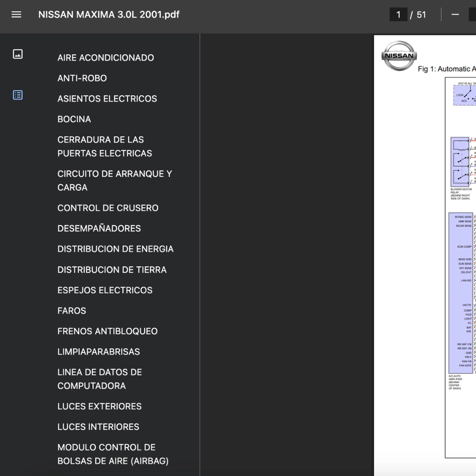The image size is (476, 476).
Task: Edit the current page number field
Action: (398, 15)
